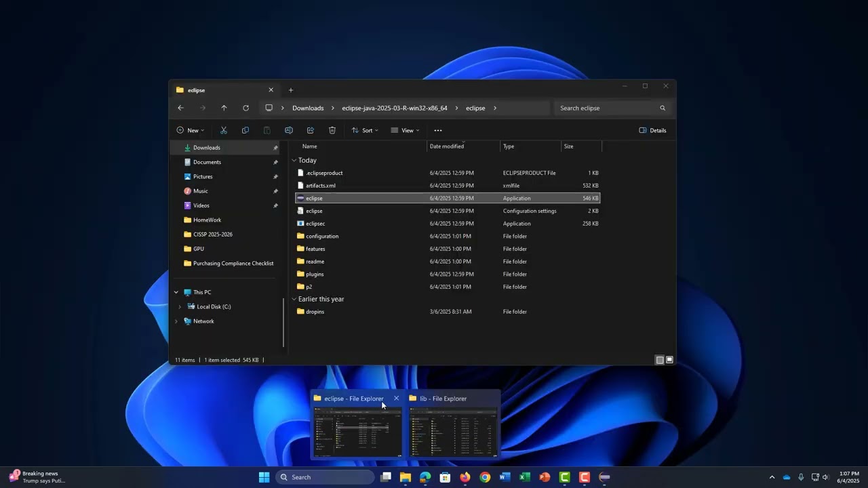The height and width of the screenshot is (488, 868).
Task: Click the search magnifier icon in Explorer
Action: pos(663,108)
